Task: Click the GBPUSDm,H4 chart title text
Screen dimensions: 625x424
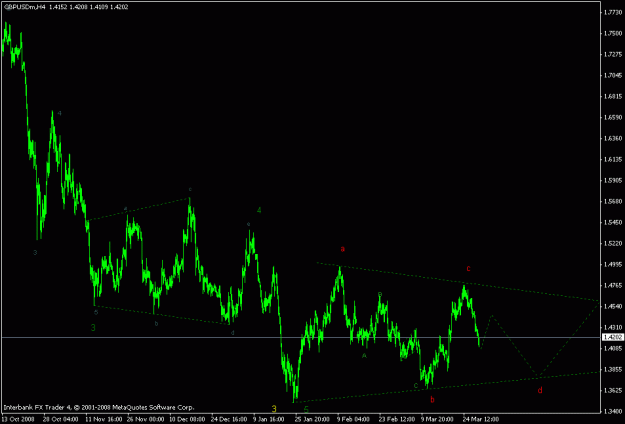Action: tap(25, 7)
